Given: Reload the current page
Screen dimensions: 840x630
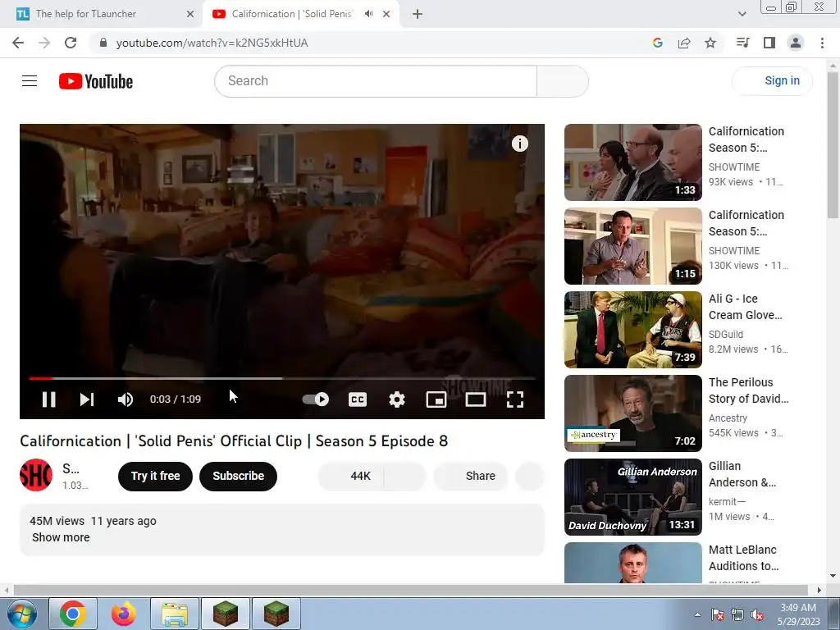Looking at the screenshot, I should (x=71, y=43).
